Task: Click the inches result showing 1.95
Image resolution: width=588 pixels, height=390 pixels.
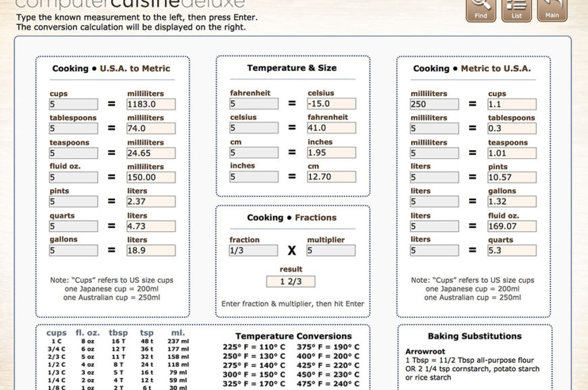Action: [x=331, y=153]
